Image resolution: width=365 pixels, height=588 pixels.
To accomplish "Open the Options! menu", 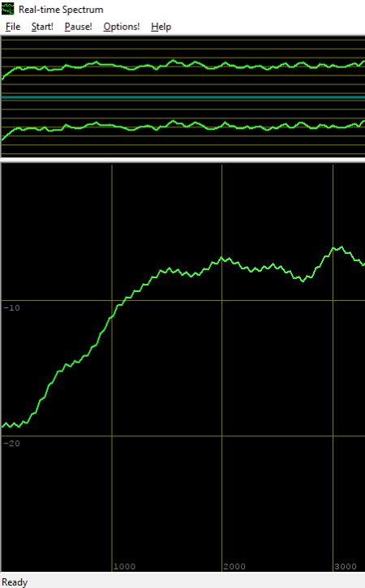I will coord(122,27).
